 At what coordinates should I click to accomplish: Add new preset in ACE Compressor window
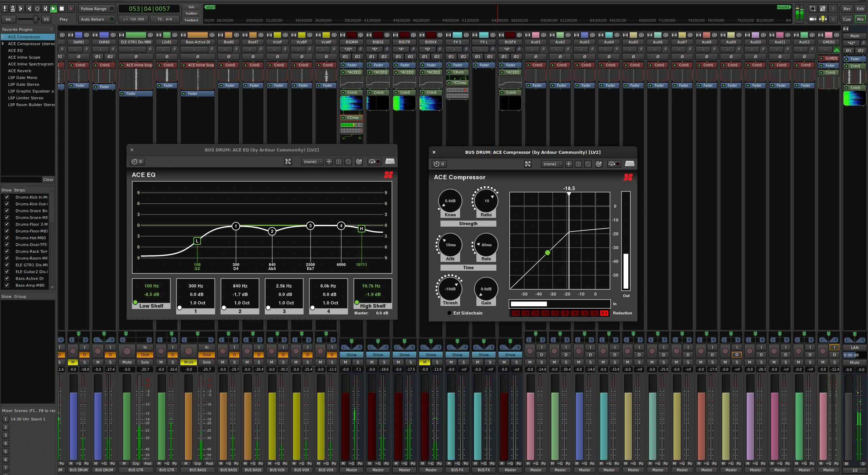pyautogui.click(x=569, y=164)
